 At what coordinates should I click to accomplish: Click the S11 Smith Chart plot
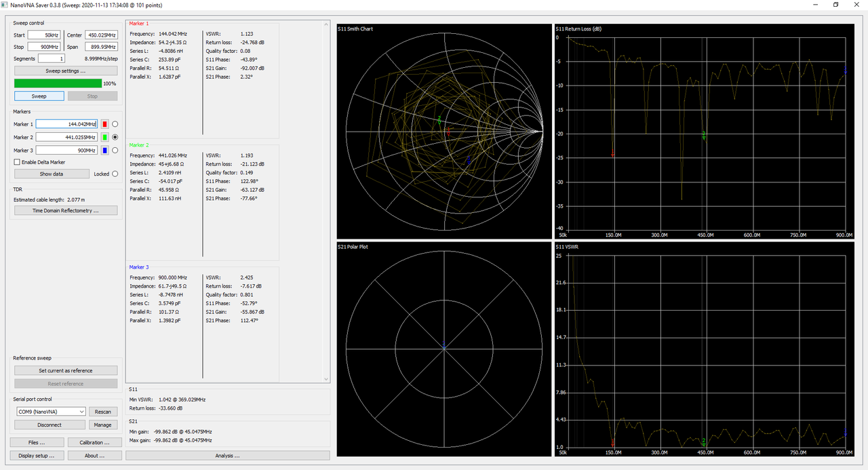(444, 132)
